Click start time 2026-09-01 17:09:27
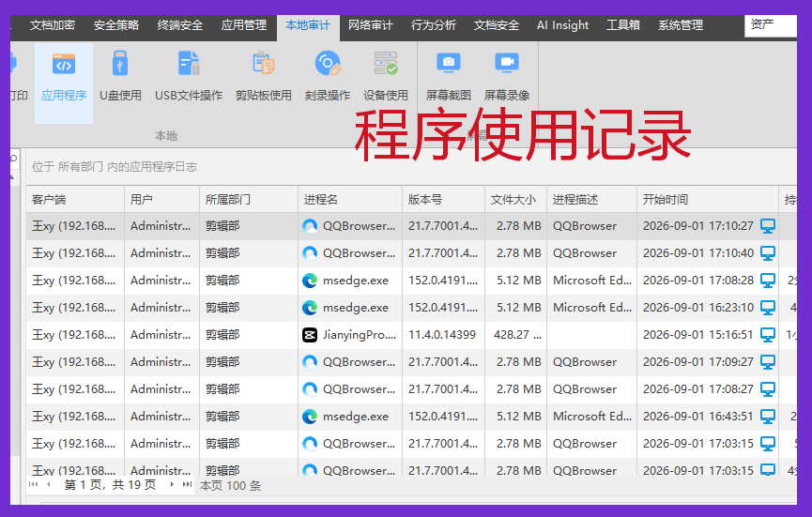Image resolution: width=812 pixels, height=517 pixels. pyautogui.click(x=698, y=362)
